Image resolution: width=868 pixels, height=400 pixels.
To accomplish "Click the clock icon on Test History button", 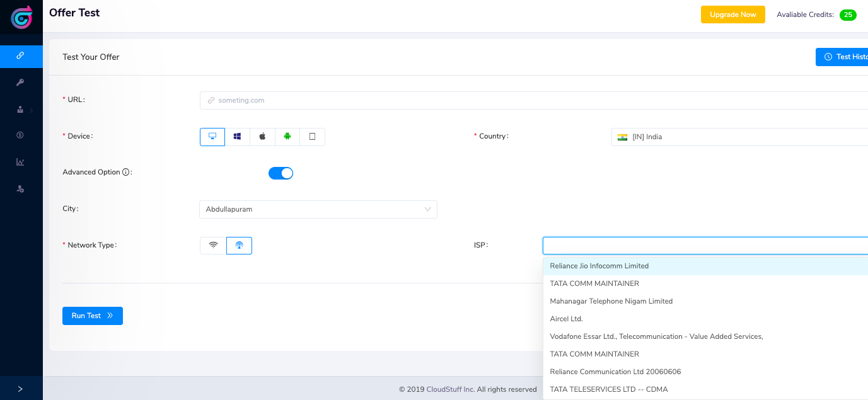I will click(828, 57).
